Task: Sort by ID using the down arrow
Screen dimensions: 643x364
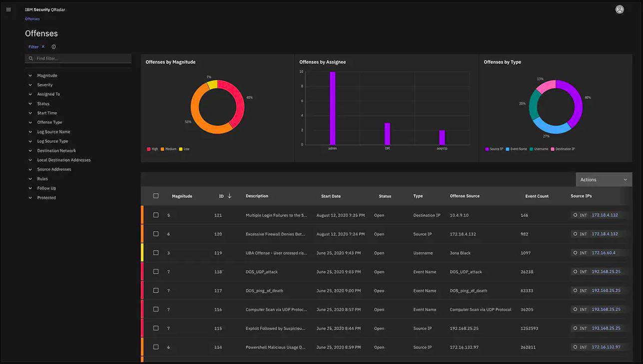Action: pos(229,196)
